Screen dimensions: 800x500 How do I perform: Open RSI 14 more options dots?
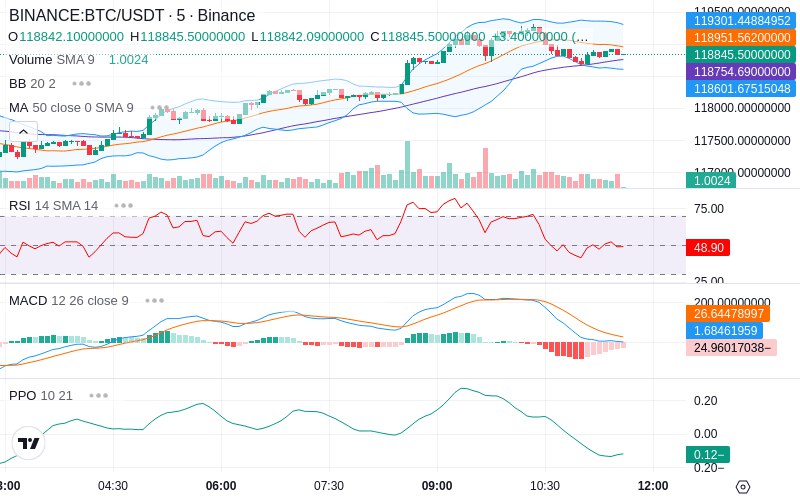coord(123,206)
